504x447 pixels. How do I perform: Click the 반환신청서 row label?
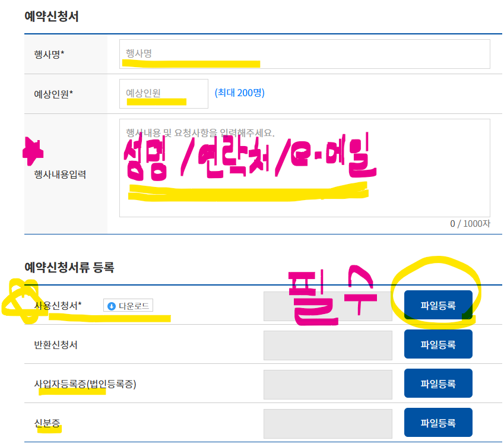tap(56, 345)
